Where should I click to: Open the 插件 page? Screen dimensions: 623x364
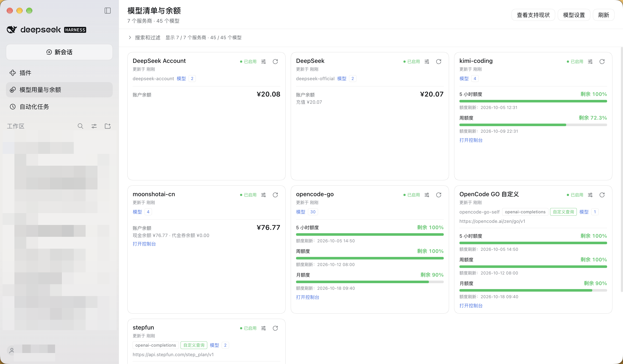[x=59, y=73]
